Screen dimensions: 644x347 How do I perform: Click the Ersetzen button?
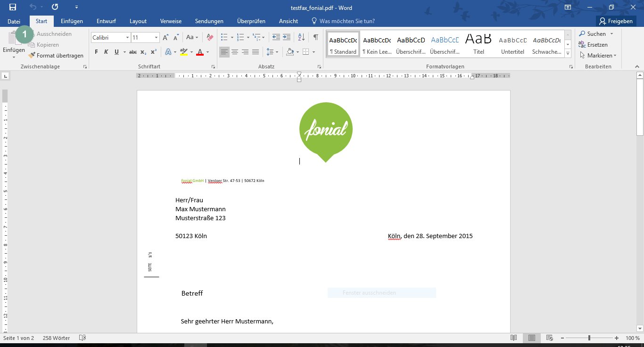pos(593,45)
